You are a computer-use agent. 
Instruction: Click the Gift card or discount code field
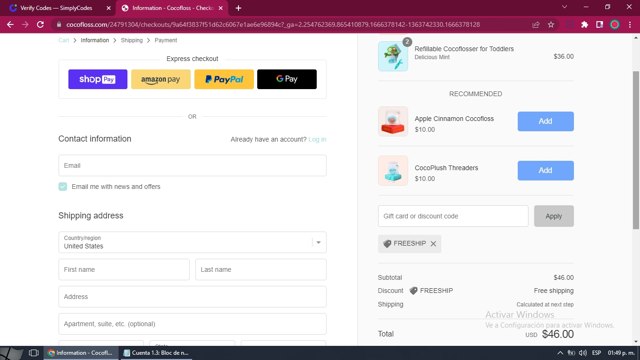[x=453, y=216]
